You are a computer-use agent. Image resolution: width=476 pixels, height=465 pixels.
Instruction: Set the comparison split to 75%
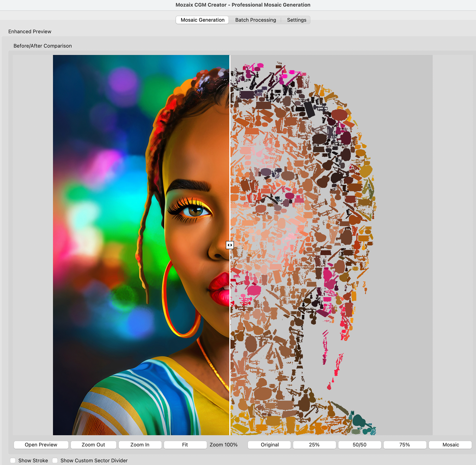pyautogui.click(x=405, y=445)
